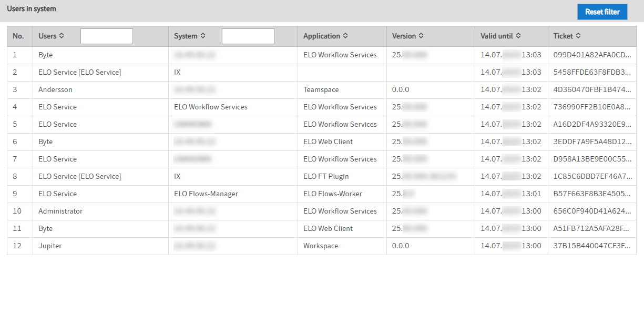Click the System column header label
The height and width of the screenshot is (313, 644).
pos(186,36)
